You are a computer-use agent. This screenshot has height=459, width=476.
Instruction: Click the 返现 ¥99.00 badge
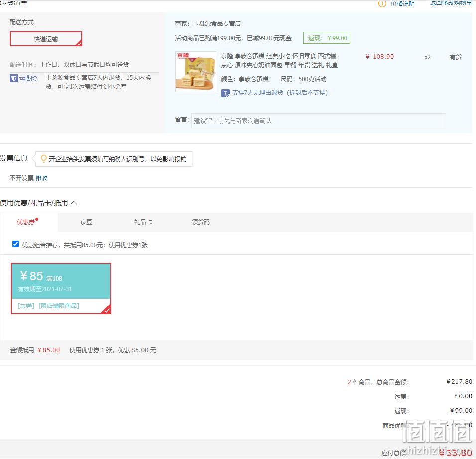[x=327, y=38]
